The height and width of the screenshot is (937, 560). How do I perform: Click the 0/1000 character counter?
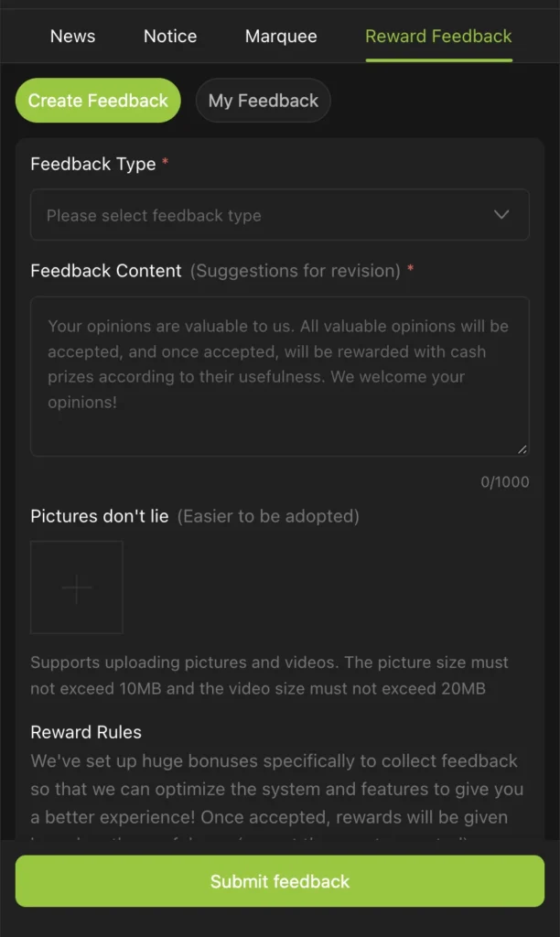[x=505, y=482]
